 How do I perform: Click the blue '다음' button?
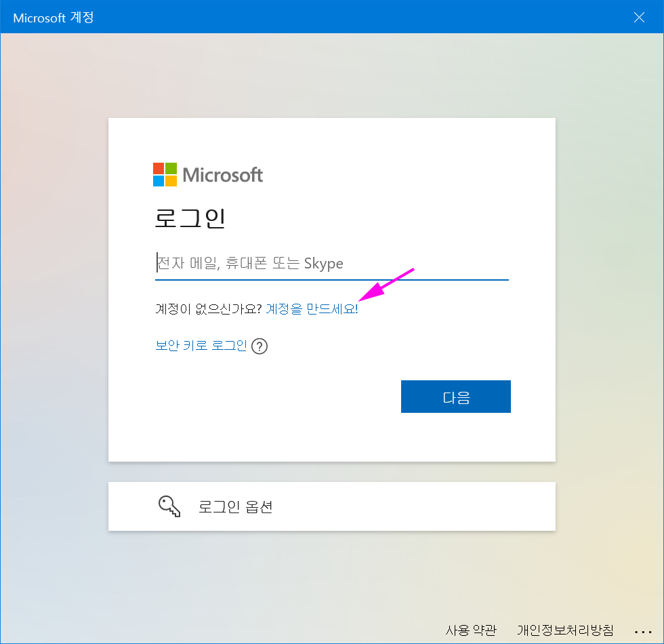(x=455, y=397)
